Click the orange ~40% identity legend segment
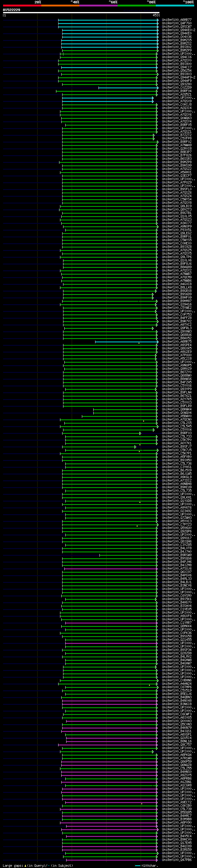This screenshot has width=197, height=868. pos(60,6)
